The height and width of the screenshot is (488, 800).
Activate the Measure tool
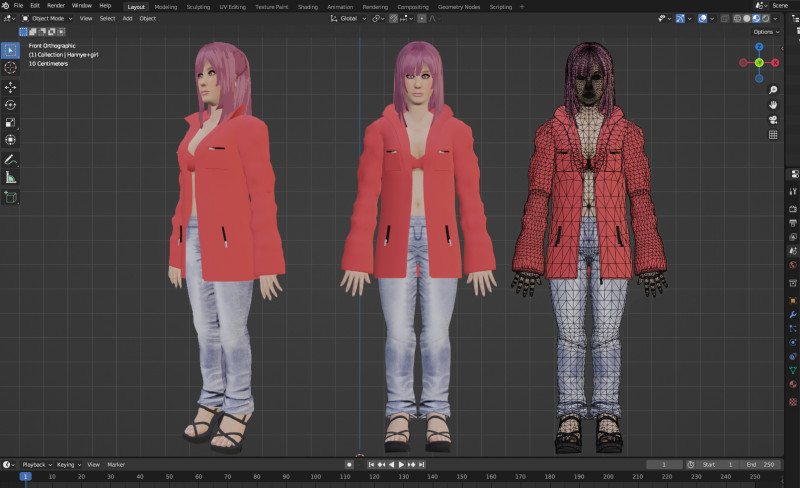coord(10,178)
